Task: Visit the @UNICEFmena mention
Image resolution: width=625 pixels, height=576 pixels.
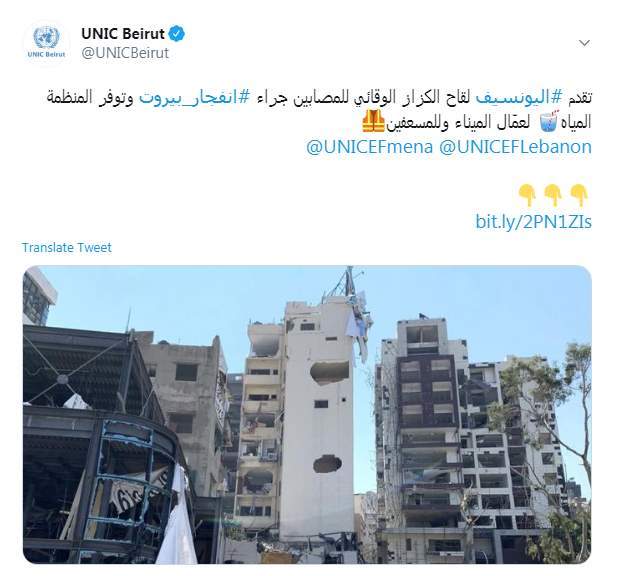Action: [x=369, y=147]
